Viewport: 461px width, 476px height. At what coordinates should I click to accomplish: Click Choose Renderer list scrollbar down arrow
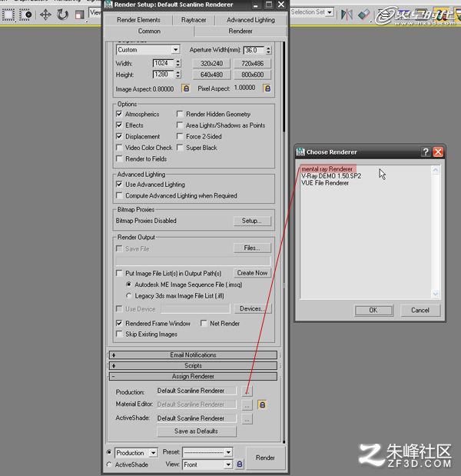point(436,294)
